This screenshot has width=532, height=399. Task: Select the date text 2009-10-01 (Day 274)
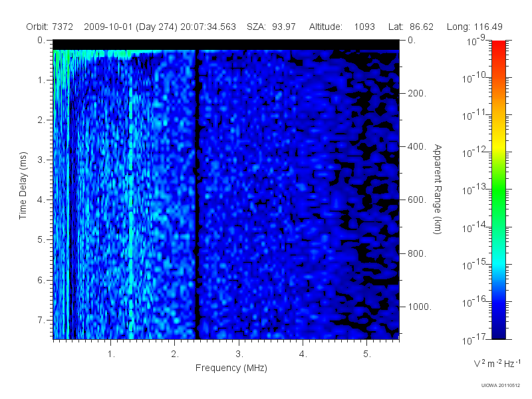click(130, 27)
